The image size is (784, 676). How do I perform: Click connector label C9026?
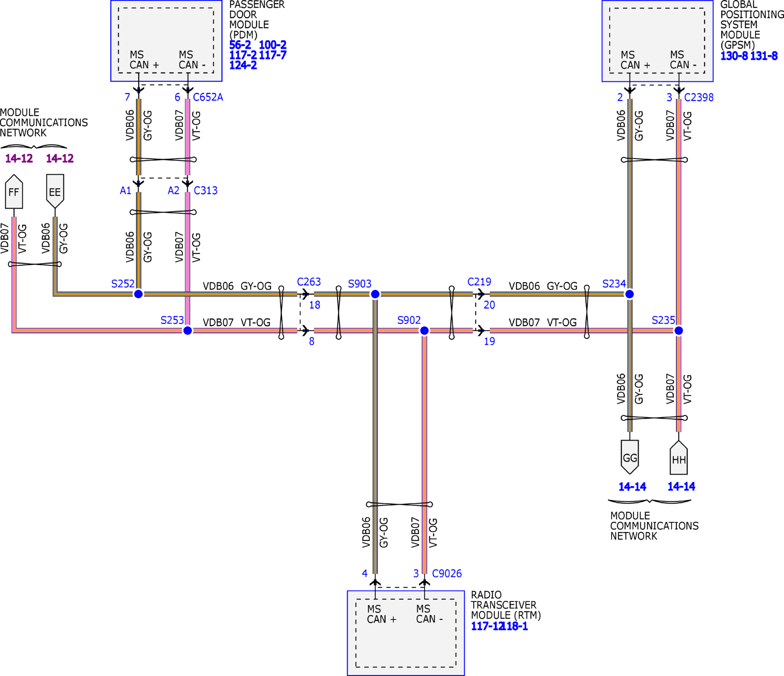point(447,573)
